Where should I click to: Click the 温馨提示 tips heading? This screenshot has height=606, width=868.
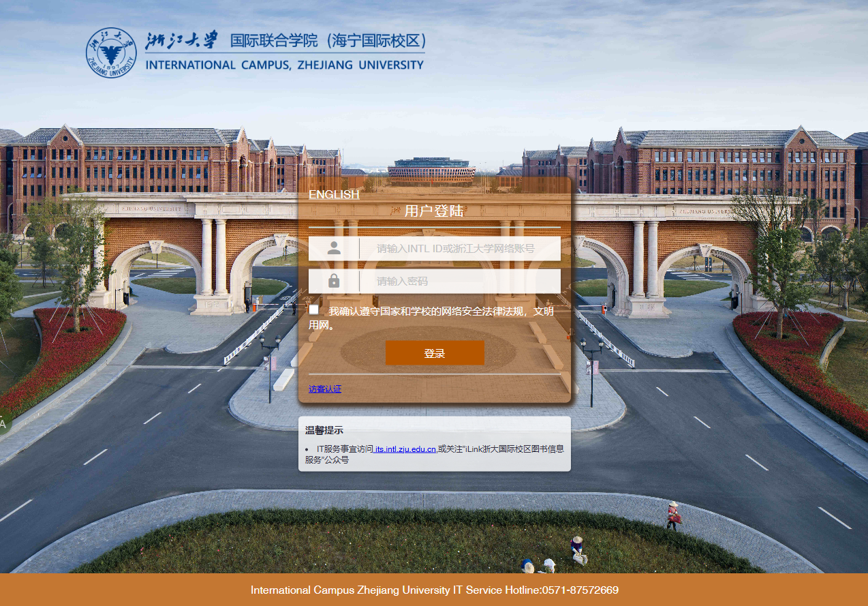click(324, 430)
